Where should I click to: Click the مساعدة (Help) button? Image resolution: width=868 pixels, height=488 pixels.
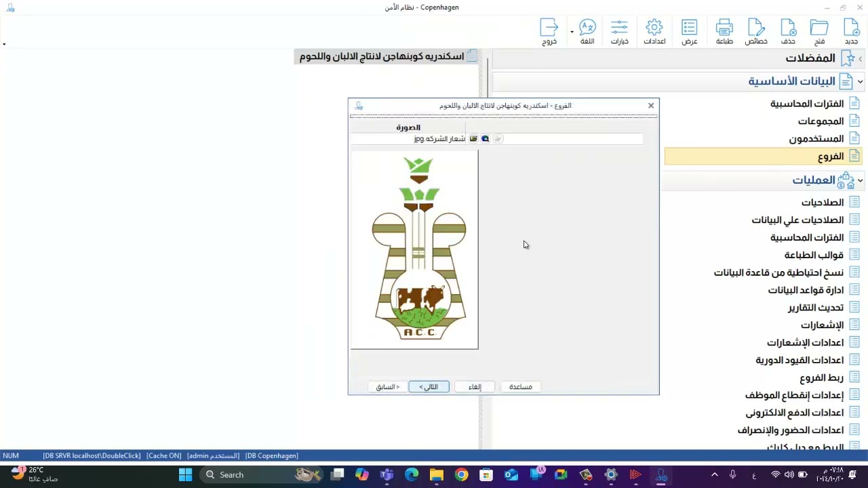tap(521, 387)
